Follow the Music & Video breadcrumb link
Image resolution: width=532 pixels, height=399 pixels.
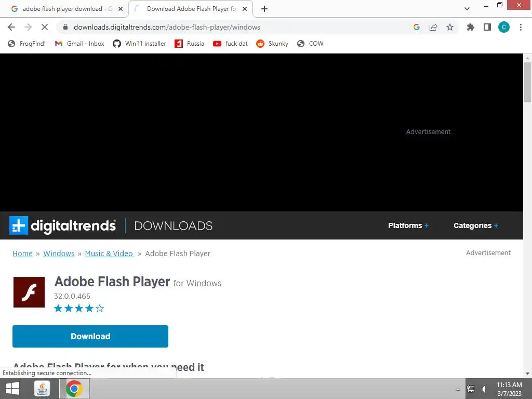[x=109, y=254]
